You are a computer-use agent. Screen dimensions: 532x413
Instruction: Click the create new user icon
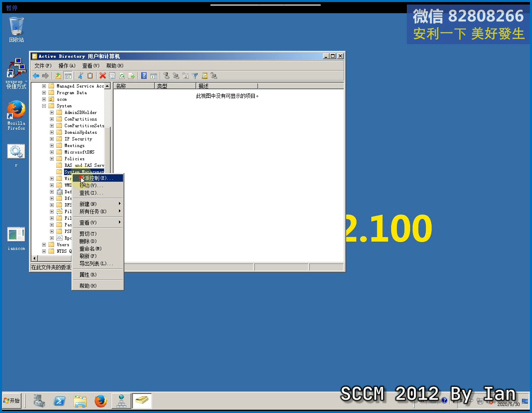point(166,76)
